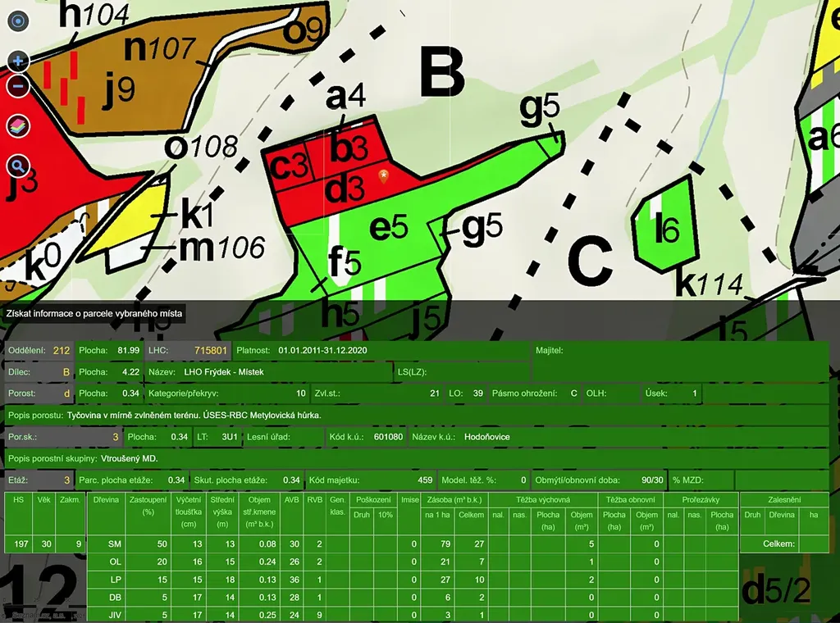Image resolution: width=840 pixels, height=623 pixels.
Task: Select the Dílec value B field
Action: click(x=66, y=372)
